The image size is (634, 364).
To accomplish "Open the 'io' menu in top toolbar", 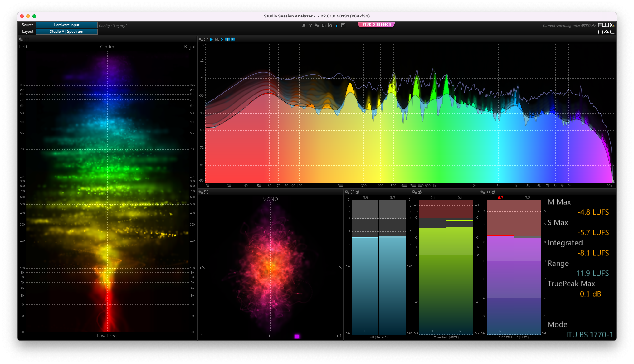I will pos(330,25).
